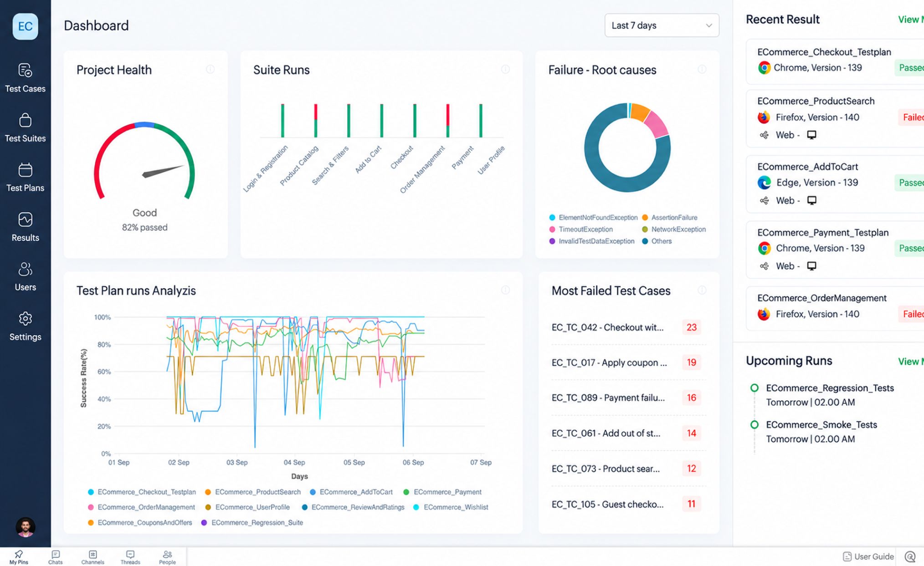924x566 pixels.
Task: Click View More next to Recent Result
Action: pyautogui.click(x=910, y=20)
